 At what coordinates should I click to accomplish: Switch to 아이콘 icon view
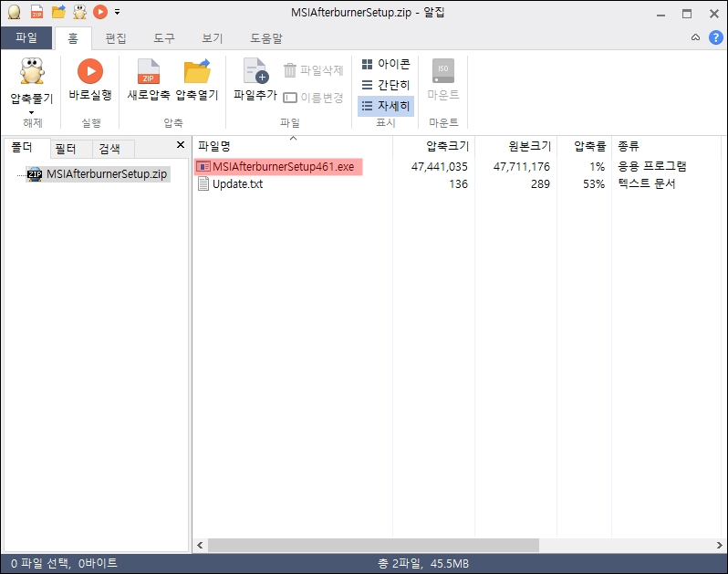click(x=386, y=64)
